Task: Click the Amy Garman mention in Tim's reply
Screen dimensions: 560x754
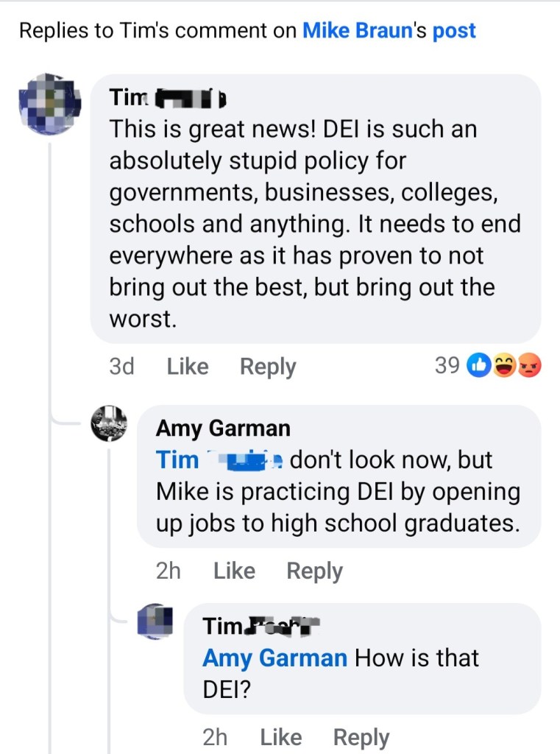Action: click(x=274, y=658)
